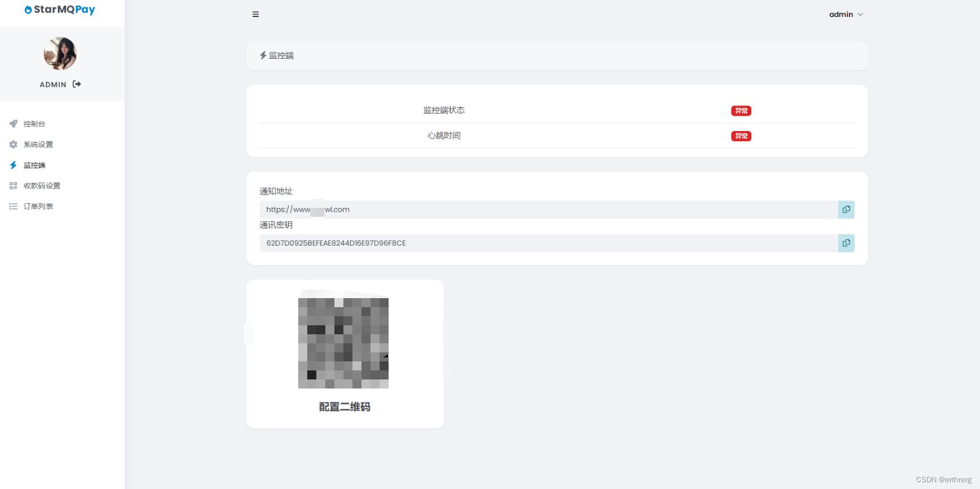Click the 通知地址 field label

pyautogui.click(x=276, y=191)
